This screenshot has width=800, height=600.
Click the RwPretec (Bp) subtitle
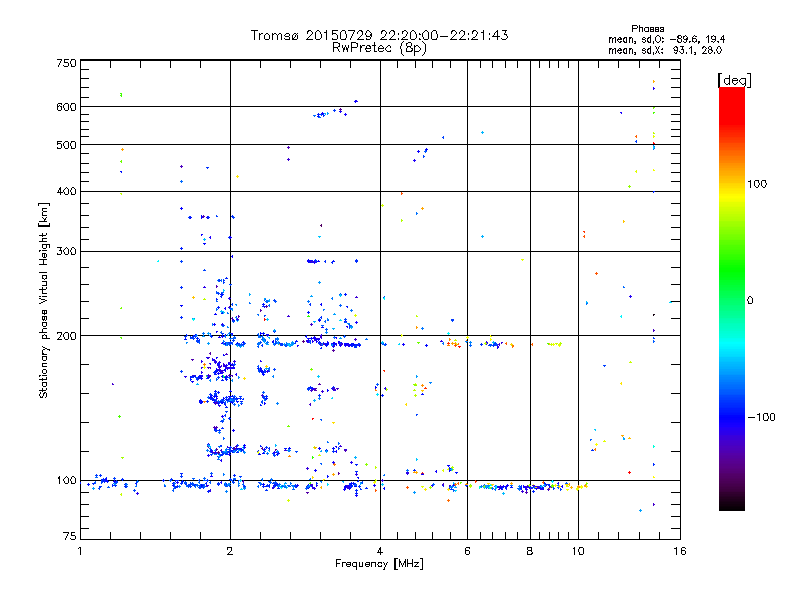(379, 47)
